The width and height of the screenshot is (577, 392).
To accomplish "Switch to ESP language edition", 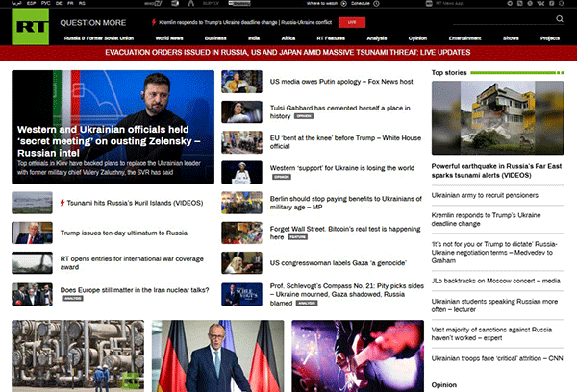I will click(32, 3).
